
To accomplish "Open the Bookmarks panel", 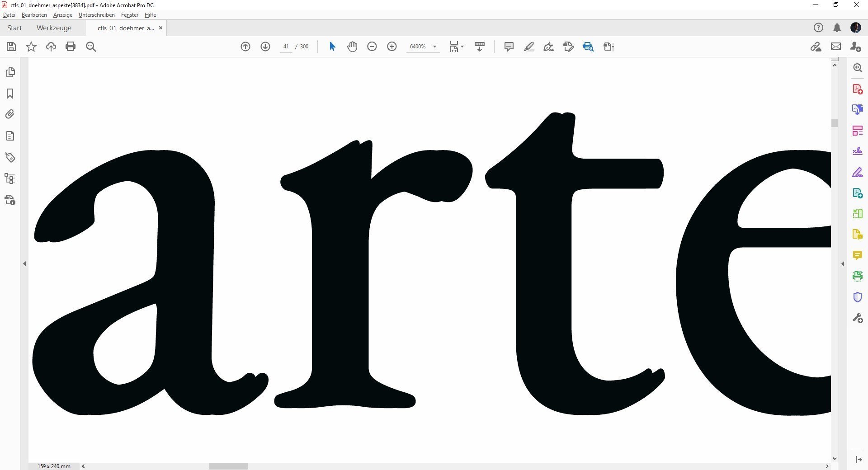I will click(10, 94).
